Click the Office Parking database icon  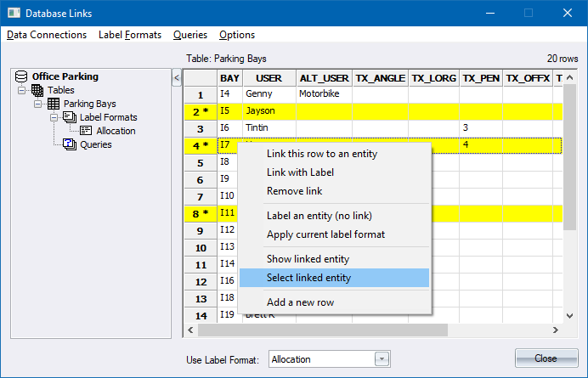pos(23,76)
